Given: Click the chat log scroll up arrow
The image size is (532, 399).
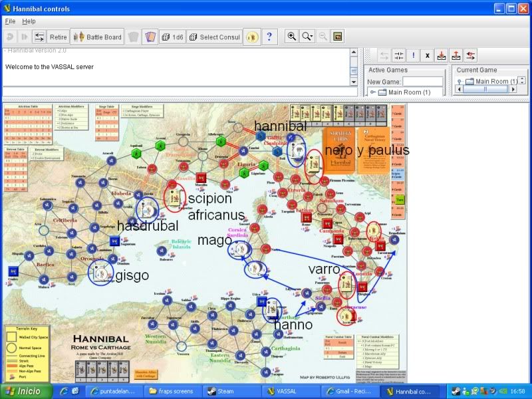Looking at the screenshot, I should [354, 53].
